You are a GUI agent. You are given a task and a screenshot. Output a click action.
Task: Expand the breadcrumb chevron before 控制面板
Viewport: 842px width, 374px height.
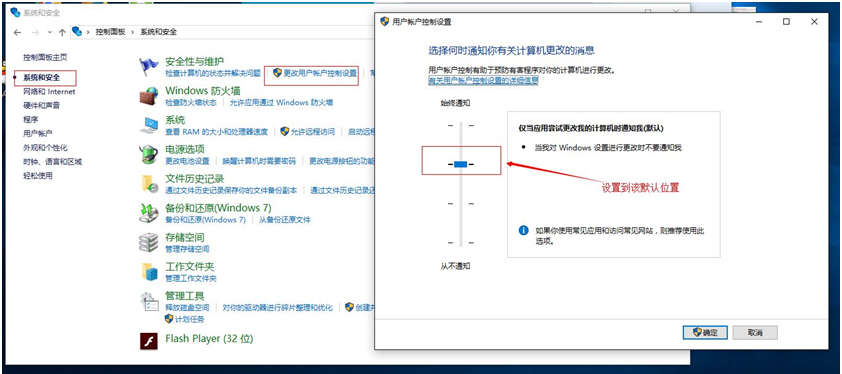point(88,32)
